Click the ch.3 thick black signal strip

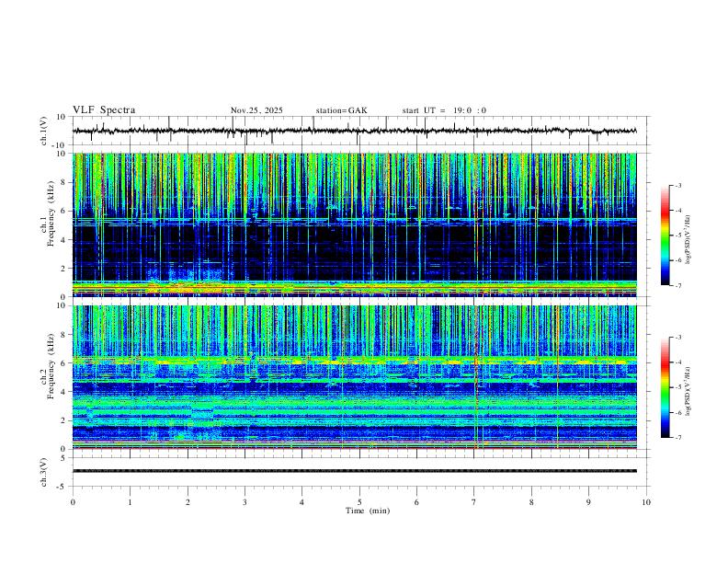point(354,471)
